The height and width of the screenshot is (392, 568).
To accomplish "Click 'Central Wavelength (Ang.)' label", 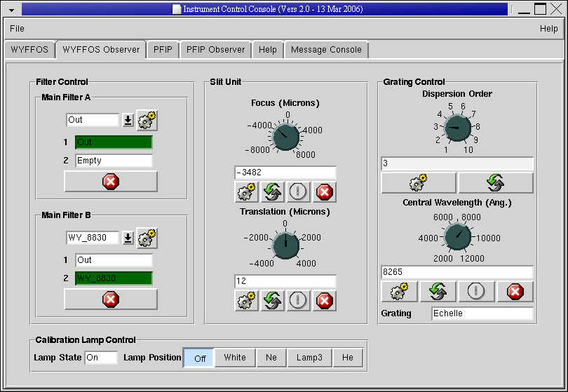I will click(x=457, y=203).
